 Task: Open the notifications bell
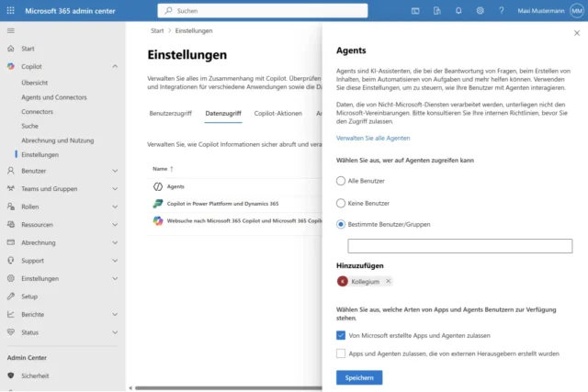[458, 11]
